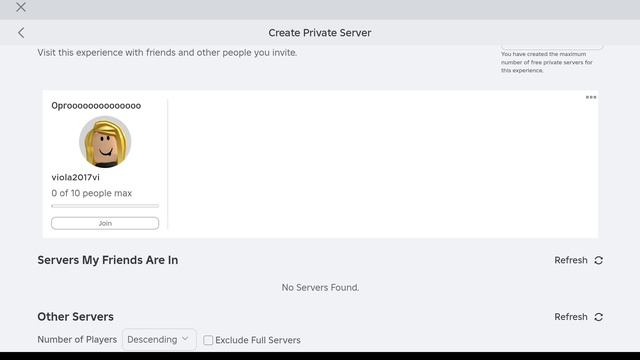Refresh the Other Servers list
This screenshot has width=640, height=360.
(578, 317)
